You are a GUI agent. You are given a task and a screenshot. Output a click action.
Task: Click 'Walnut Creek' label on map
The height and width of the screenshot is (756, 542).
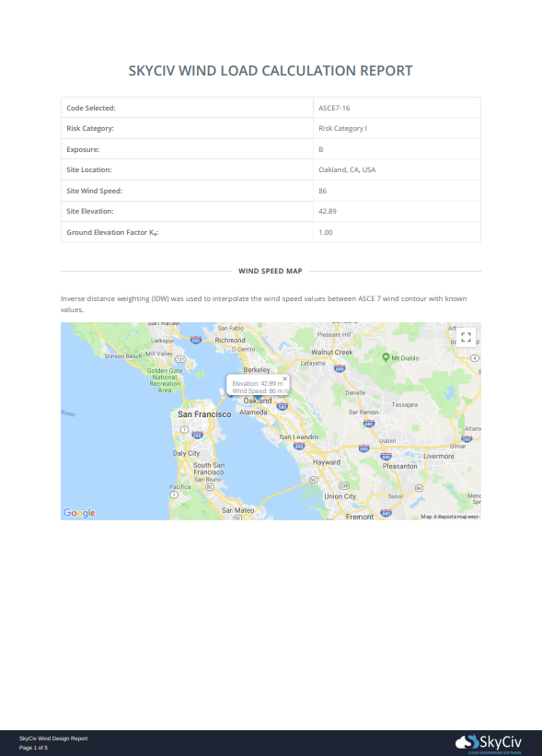pyautogui.click(x=332, y=353)
